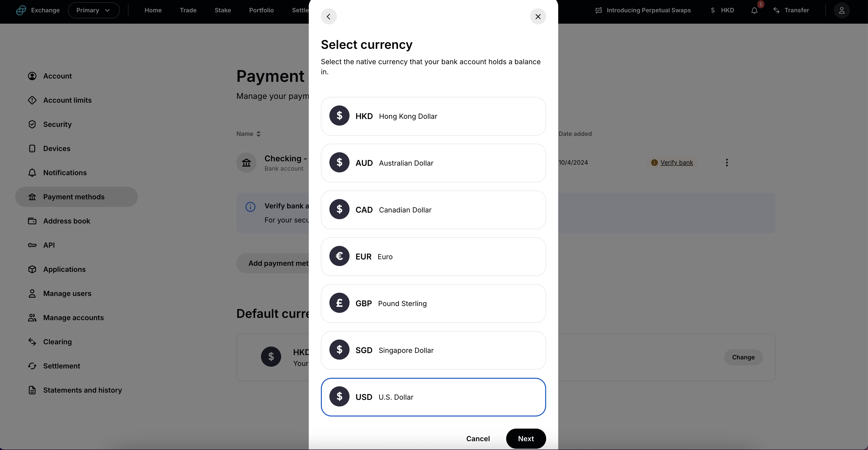Open the Trade menu item

click(188, 10)
